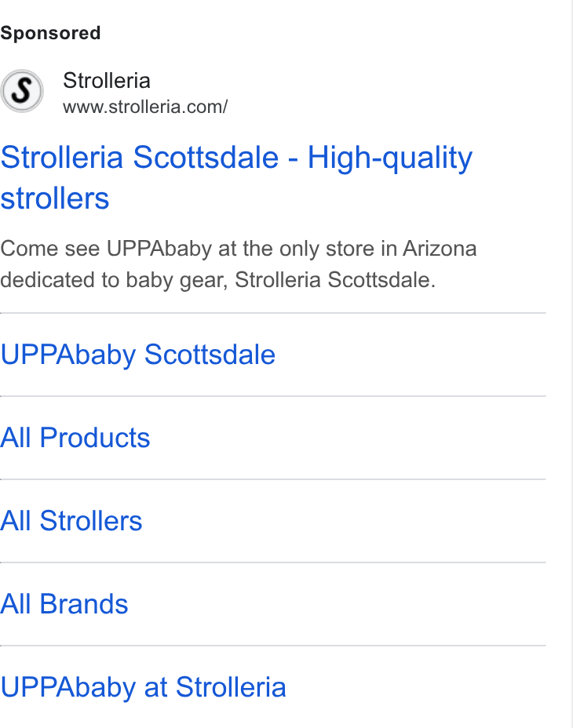The width and height of the screenshot is (573, 728).
Task: Open the Strolleria Scottsdale High-quality strollers headline
Action: (x=236, y=177)
